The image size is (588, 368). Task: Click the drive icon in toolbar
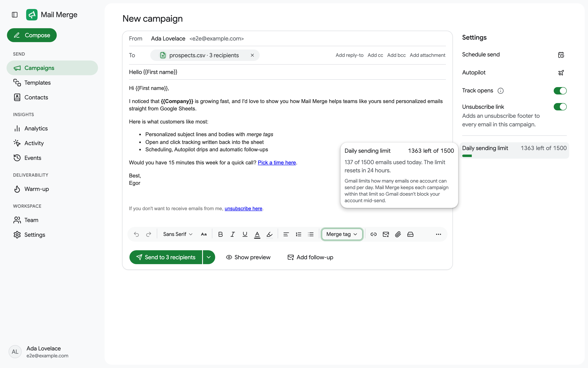point(410,234)
